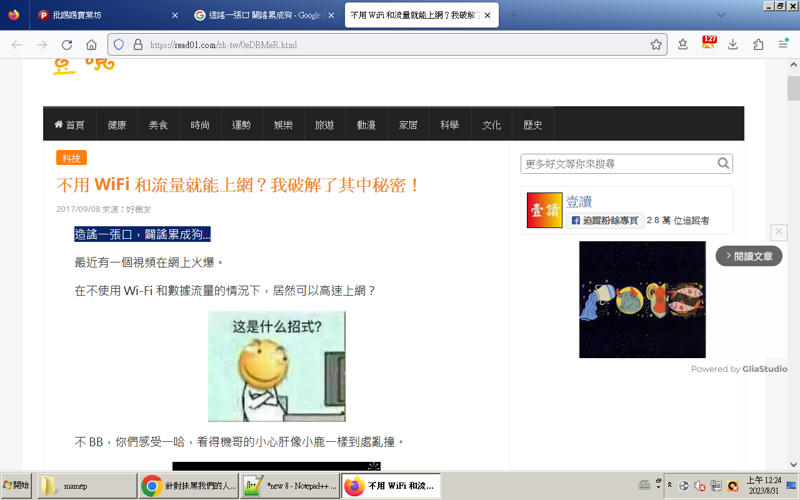Open the Firefox Downloads panel

pyautogui.click(x=733, y=45)
